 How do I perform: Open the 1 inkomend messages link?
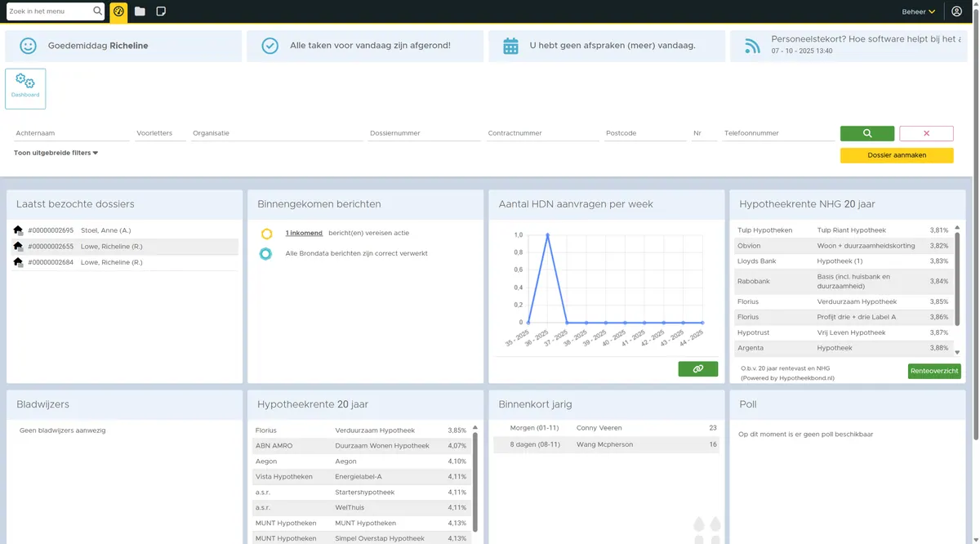tap(304, 234)
